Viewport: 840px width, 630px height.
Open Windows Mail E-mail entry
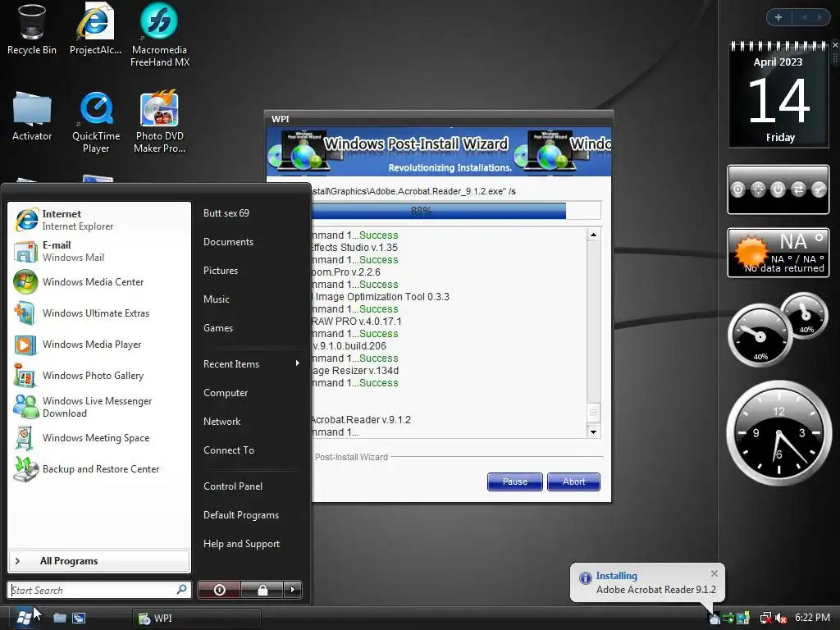(x=99, y=251)
